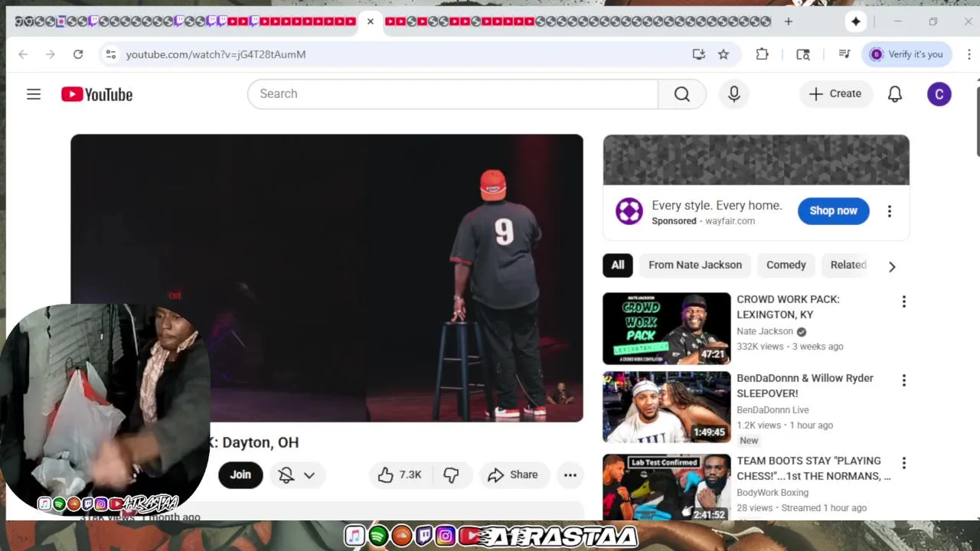The image size is (980, 551).
Task: Select the Comedy filter chip
Action: point(786,265)
